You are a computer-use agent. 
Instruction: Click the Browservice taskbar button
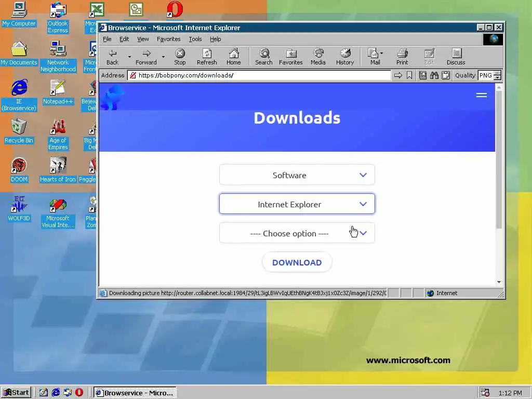tap(135, 393)
